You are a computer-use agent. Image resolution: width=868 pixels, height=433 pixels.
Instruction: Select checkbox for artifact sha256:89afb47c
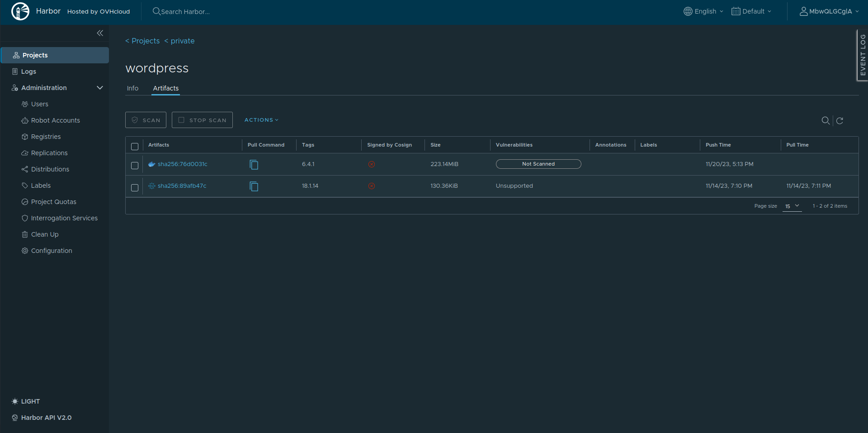134,187
